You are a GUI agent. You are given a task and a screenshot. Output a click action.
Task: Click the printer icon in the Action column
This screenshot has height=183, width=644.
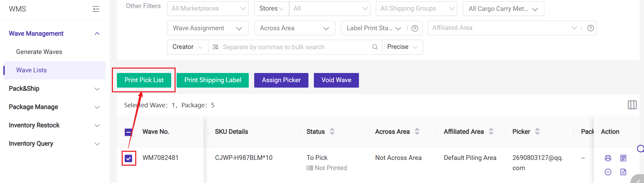[608, 158]
